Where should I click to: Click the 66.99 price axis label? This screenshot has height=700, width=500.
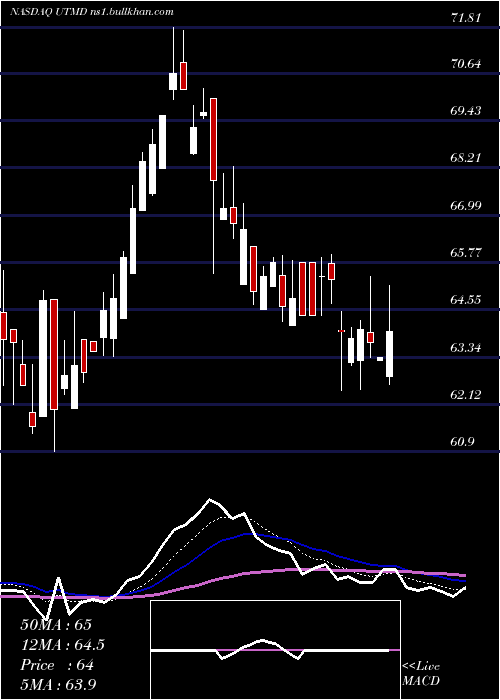(x=466, y=205)
